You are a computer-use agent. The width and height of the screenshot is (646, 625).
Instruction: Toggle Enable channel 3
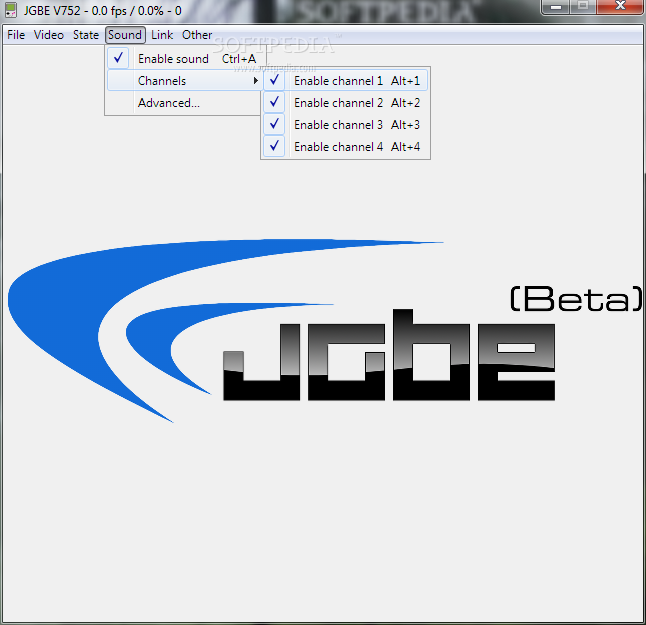pyautogui.click(x=345, y=124)
